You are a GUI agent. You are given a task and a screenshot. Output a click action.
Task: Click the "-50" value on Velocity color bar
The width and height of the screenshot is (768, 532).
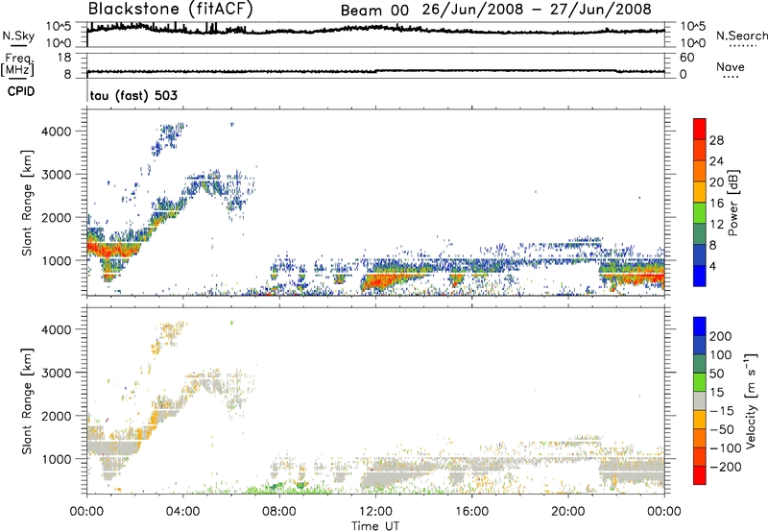tap(722, 429)
